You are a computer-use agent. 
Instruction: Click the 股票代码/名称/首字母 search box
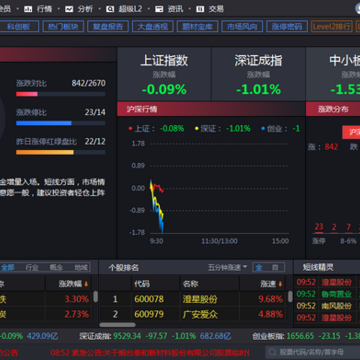point(313,352)
